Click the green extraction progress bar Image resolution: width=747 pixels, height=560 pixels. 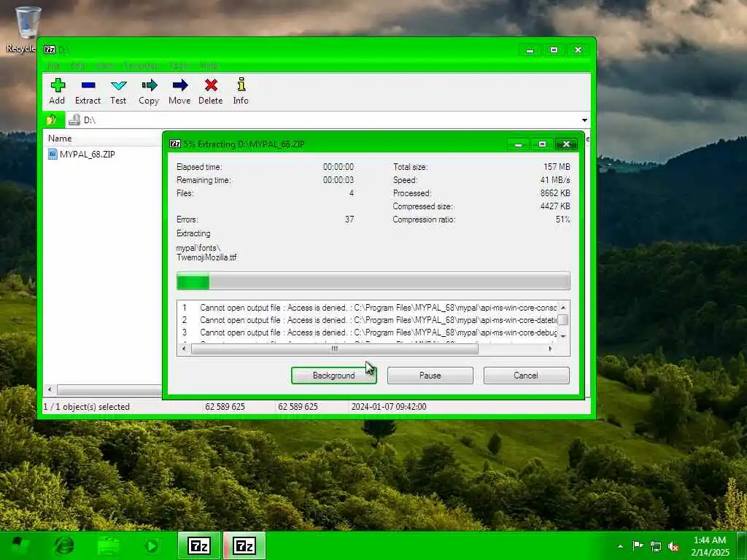(x=373, y=281)
